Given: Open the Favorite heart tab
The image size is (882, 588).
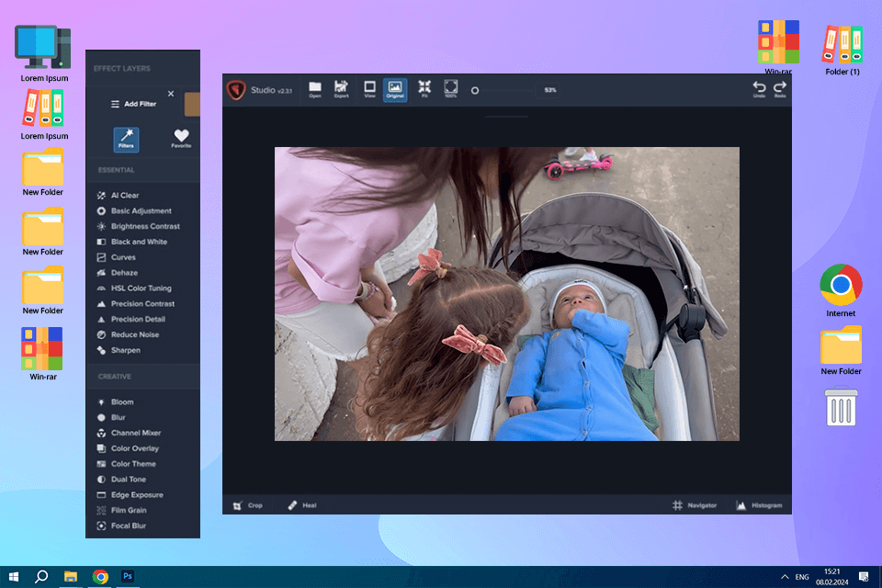Looking at the screenshot, I should (x=181, y=139).
